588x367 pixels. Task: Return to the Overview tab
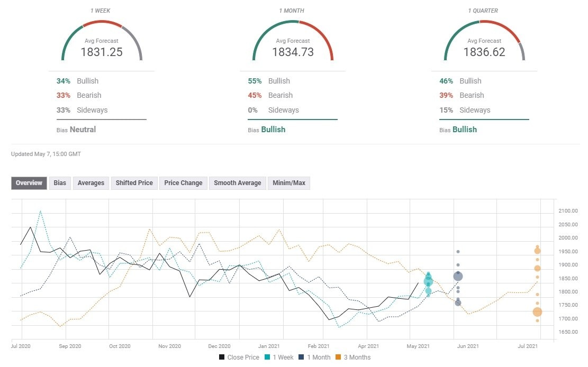click(x=29, y=183)
